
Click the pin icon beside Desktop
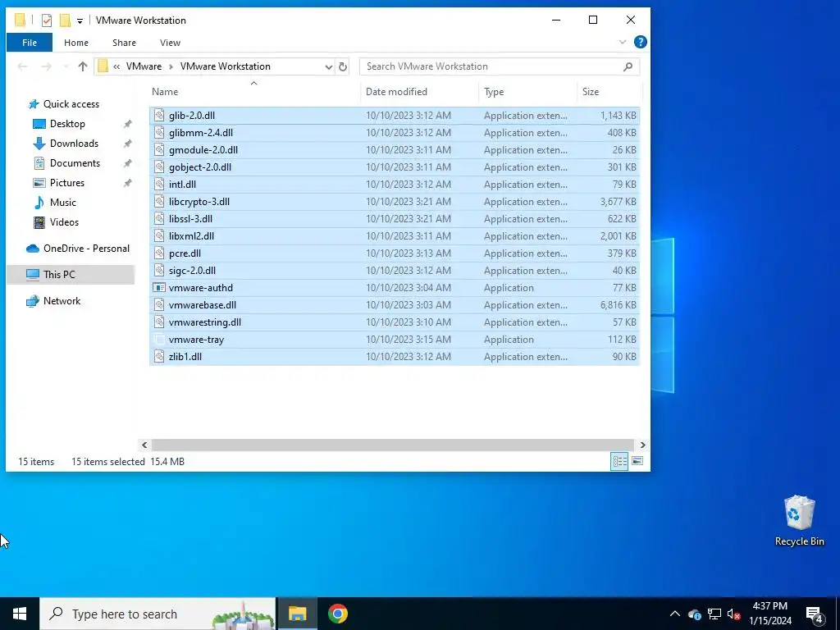click(127, 124)
